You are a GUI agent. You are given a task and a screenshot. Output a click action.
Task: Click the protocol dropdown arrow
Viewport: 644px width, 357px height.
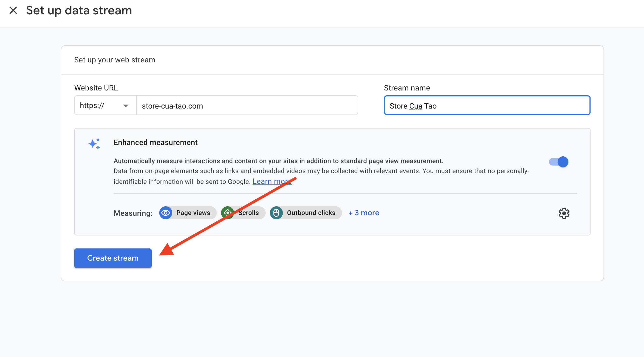(126, 106)
